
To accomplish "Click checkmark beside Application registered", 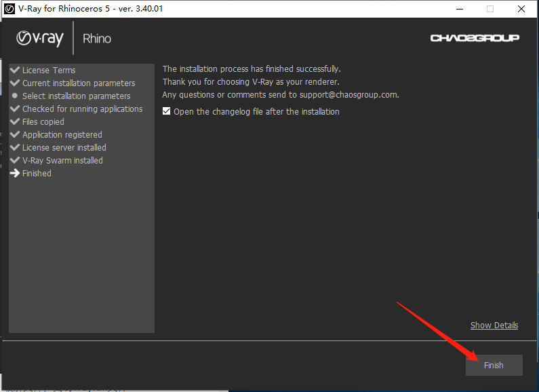I will 15,134.
